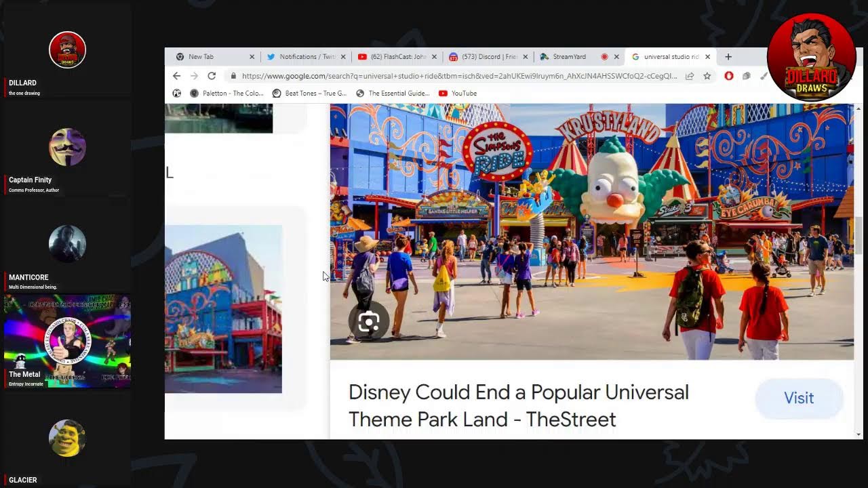The width and height of the screenshot is (868, 488).
Task: Bookmark this page with the star icon
Action: click(707, 76)
